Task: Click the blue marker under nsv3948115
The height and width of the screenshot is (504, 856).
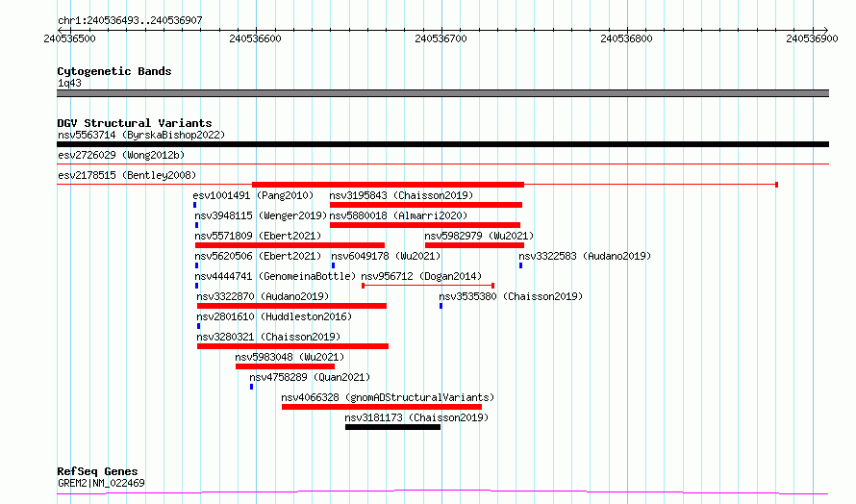Action: (x=196, y=225)
